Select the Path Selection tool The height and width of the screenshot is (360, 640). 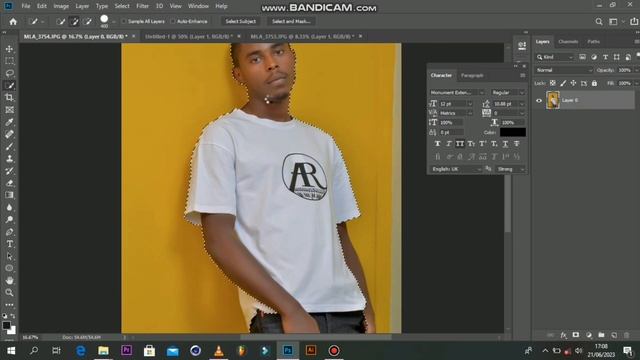(9, 256)
